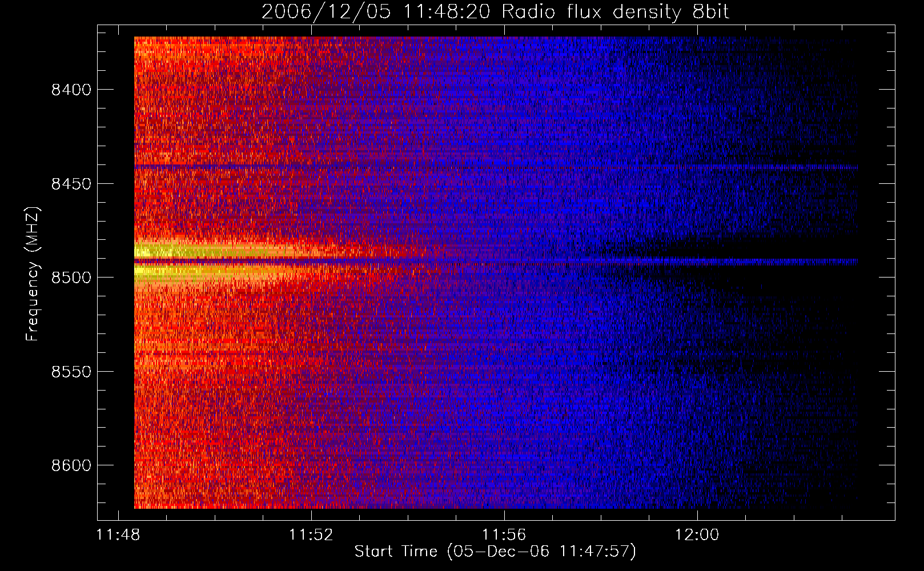Screen dimensions: 924x571
Task: Click the 11:48 time tick label
Action: pyautogui.click(x=118, y=535)
